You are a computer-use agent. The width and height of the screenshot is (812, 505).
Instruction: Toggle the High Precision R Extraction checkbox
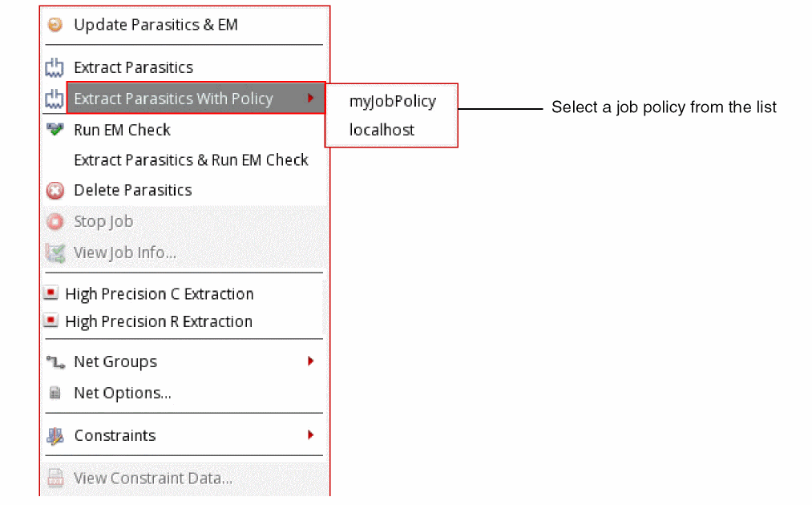pos(50,321)
